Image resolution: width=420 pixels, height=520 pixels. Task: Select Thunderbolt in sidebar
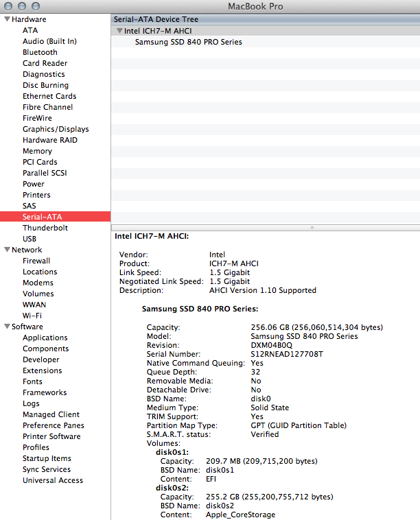[x=45, y=228]
